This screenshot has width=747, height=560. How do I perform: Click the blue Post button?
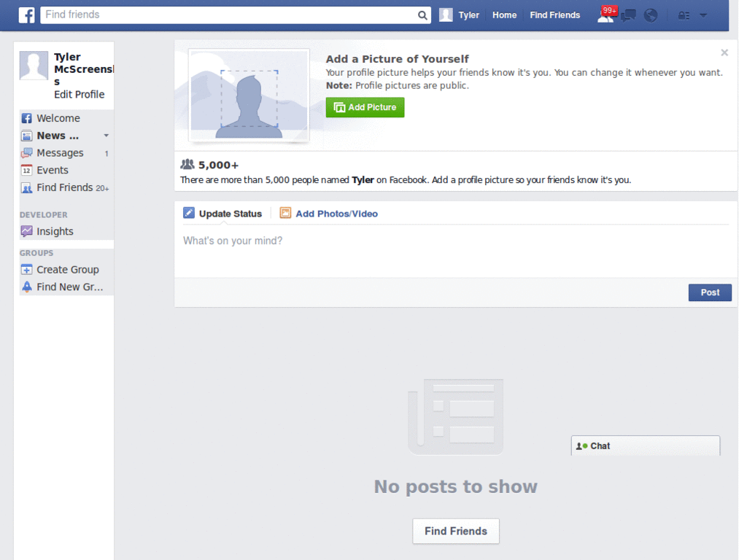[710, 292]
